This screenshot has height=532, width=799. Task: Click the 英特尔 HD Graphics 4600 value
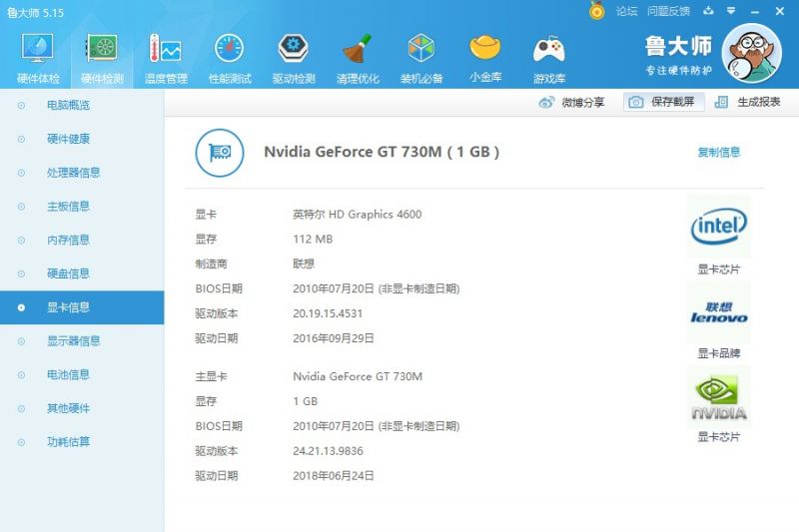(x=358, y=215)
